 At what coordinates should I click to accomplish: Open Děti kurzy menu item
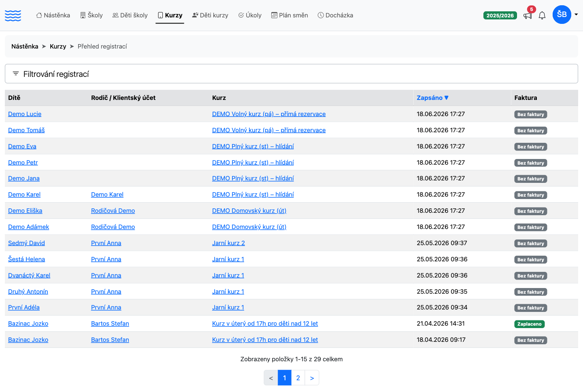[x=210, y=15]
